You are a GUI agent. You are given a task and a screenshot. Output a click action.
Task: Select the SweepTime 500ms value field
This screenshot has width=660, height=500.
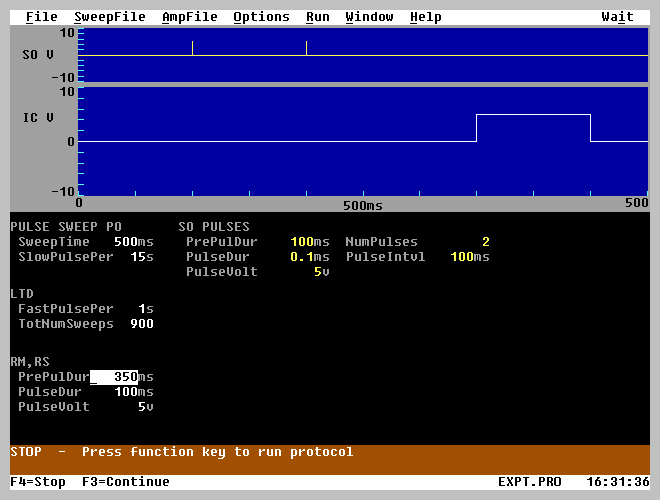click(129, 242)
